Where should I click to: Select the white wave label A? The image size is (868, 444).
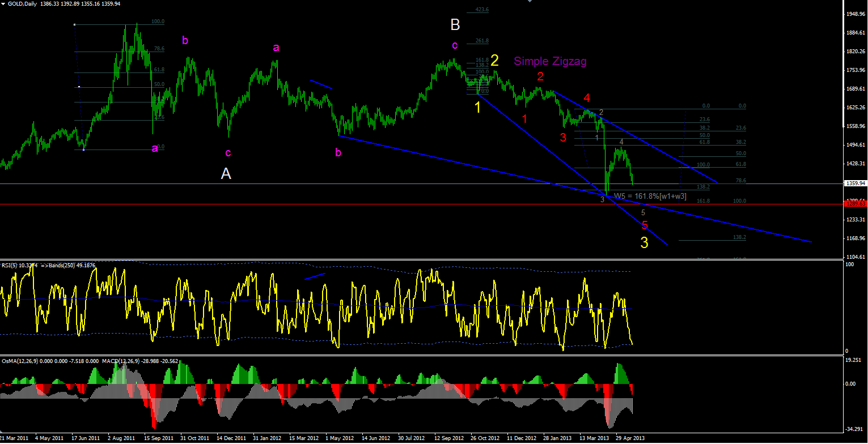coord(226,174)
